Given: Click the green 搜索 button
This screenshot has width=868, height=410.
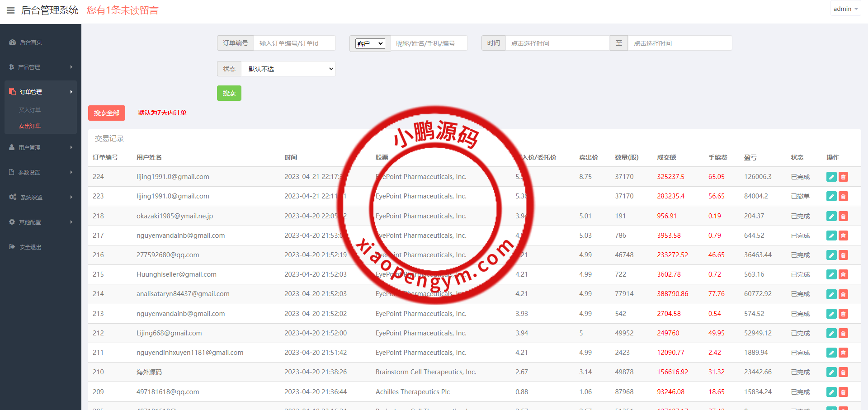Looking at the screenshot, I should click(229, 93).
